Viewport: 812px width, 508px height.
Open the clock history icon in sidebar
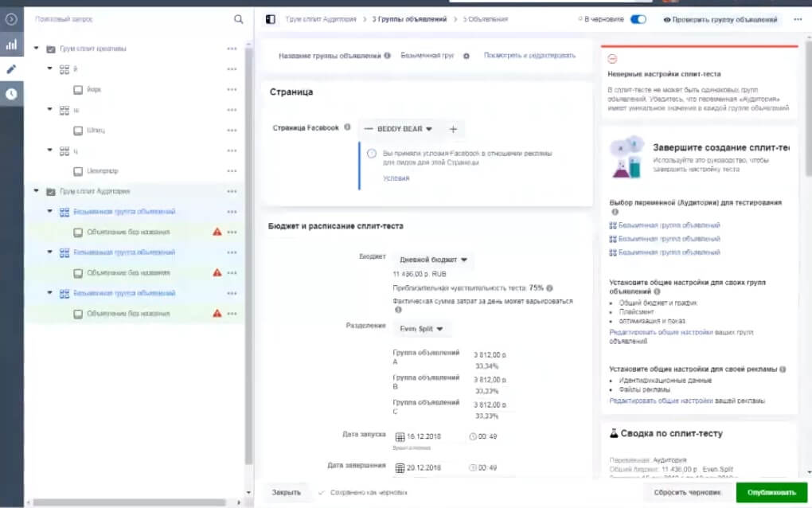(11, 94)
